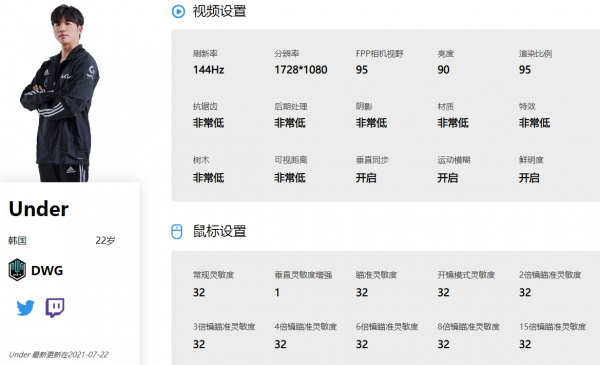Image resolution: width=600 pixels, height=365 pixels.
Task: Select the 瞄准灵敏度 value 32
Action: 362,292
